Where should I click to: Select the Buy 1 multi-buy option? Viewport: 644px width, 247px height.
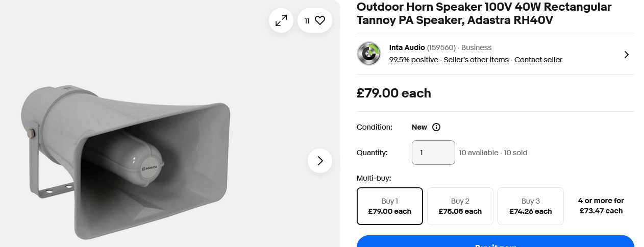pos(390,206)
